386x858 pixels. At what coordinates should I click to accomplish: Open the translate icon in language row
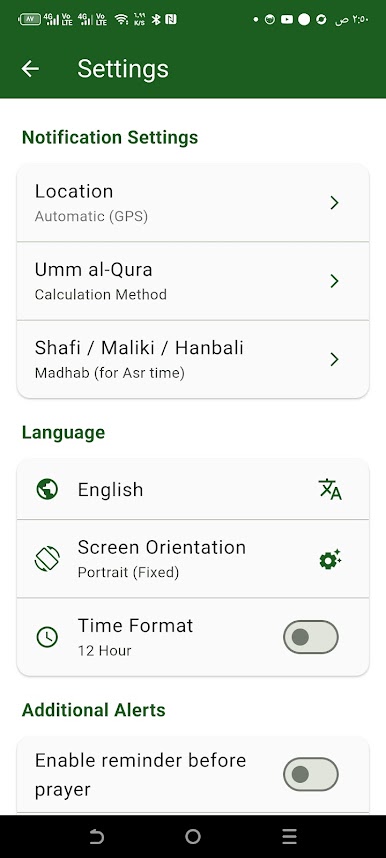click(330, 489)
